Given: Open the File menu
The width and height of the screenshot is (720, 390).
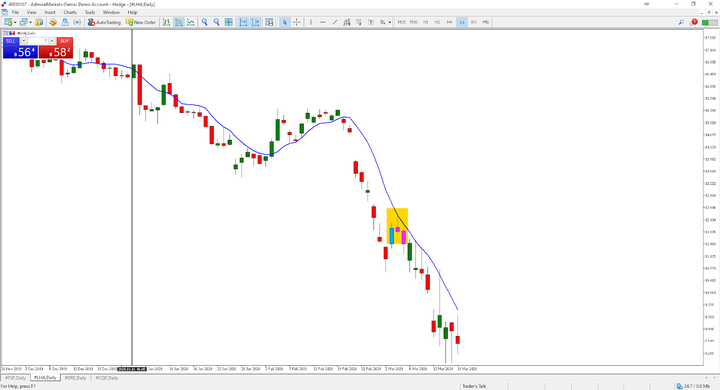Looking at the screenshot, I should [x=15, y=12].
